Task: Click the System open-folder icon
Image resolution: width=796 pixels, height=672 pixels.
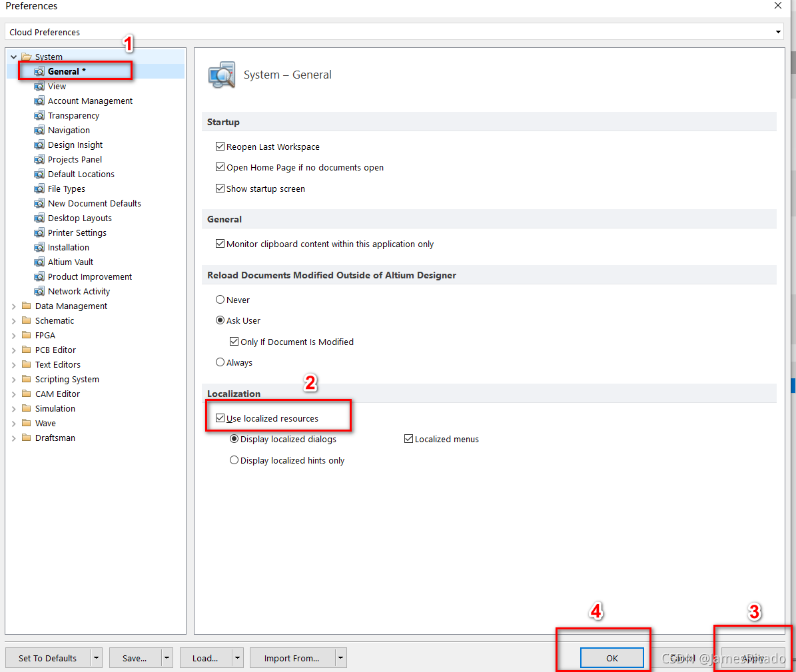Action: point(27,57)
